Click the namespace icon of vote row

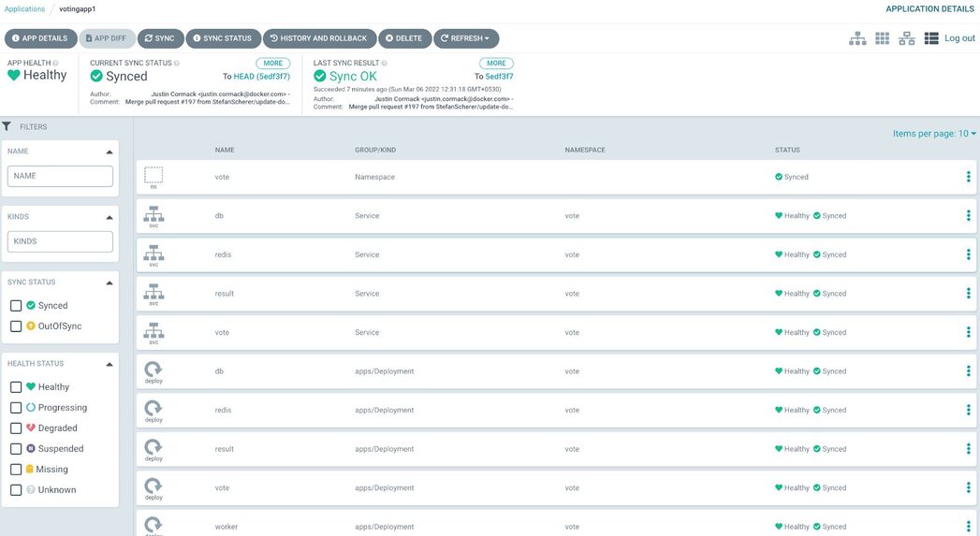[x=154, y=176]
